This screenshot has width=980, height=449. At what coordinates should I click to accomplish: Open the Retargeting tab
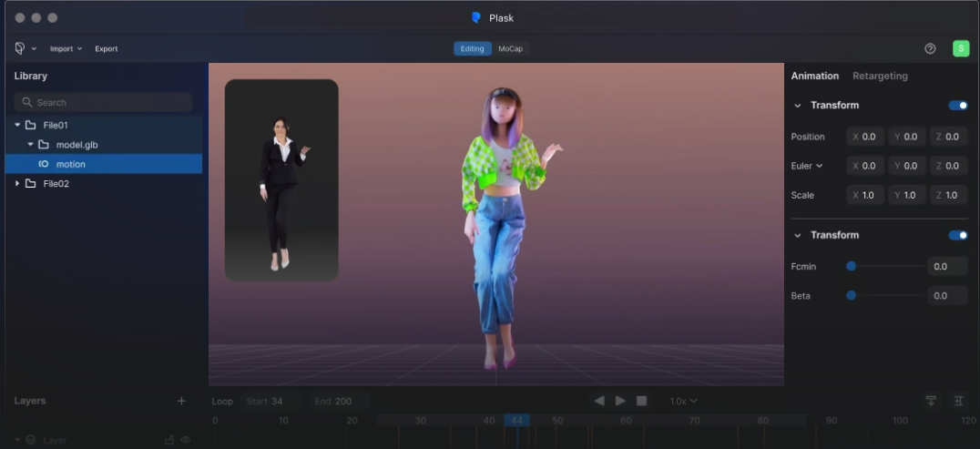point(880,76)
